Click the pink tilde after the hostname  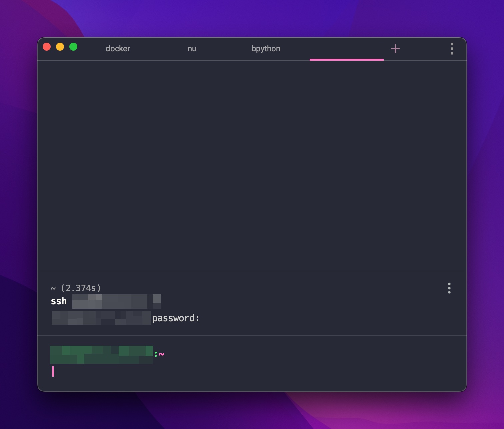[161, 354]
